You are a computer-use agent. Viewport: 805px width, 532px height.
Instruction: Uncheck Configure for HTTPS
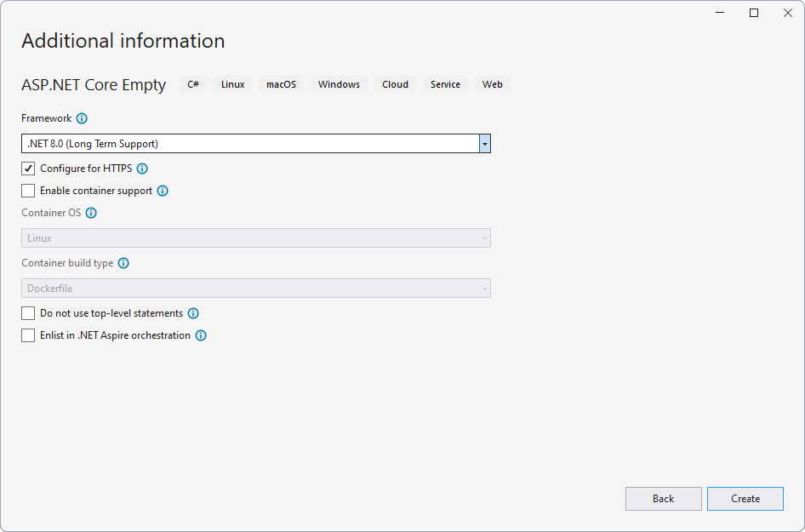click(x=28, y=169)
